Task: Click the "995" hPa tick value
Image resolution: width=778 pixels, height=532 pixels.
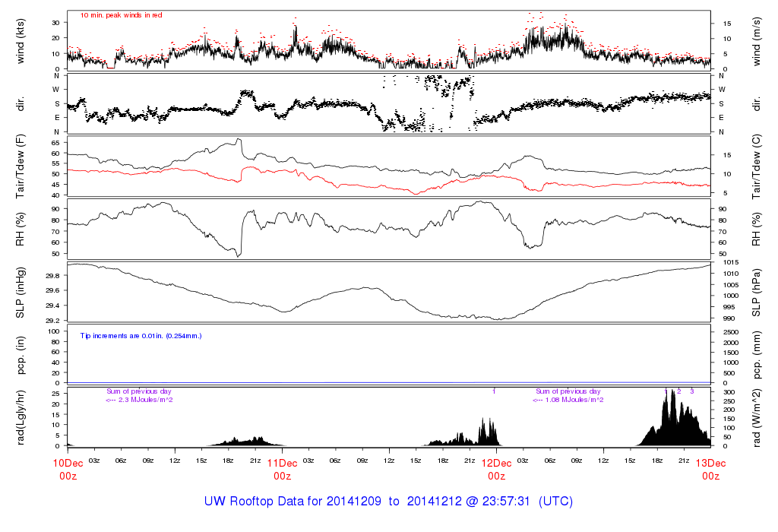Action: 729,307
